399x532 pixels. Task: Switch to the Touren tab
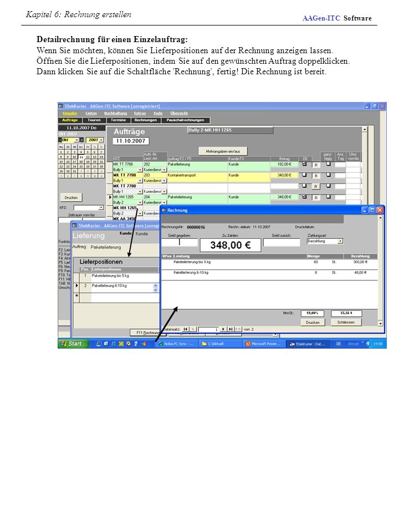(94, 120)
